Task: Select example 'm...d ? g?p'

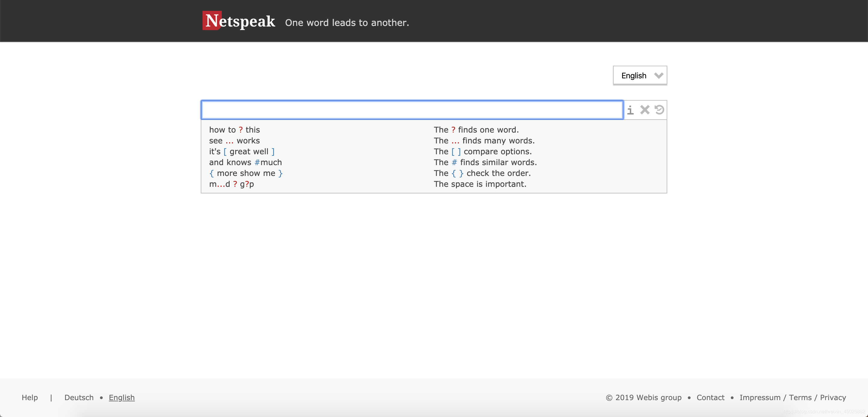Action: (231, 184)
